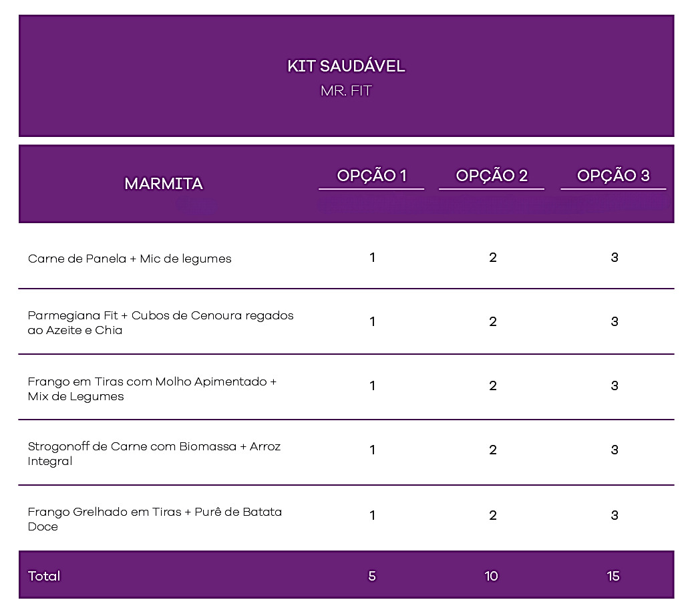Image resolution: width=692 pixels, height=616 pixels.
Task: Select the MARMITA column header
Action: click(164, 184)
